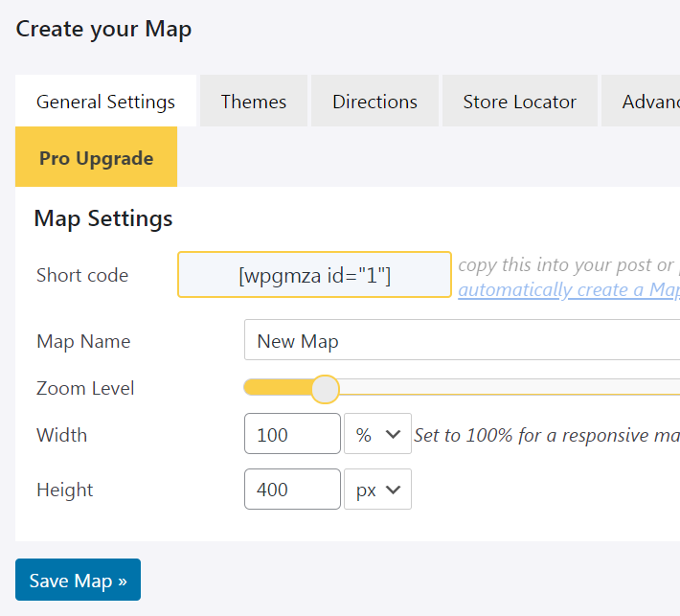Image resolution: width=680 pixels, height=616 pixels.
Task: Click the Width label
Action: [x=62, y=435]
